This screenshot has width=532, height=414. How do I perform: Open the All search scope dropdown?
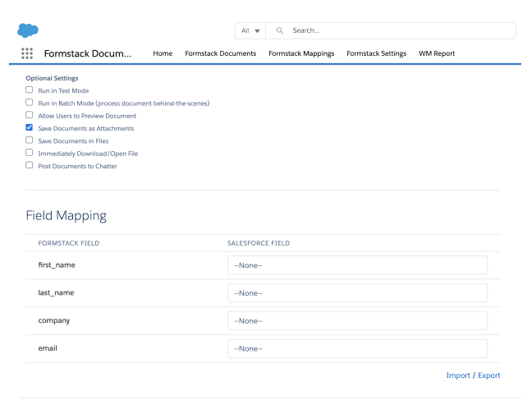250,30
